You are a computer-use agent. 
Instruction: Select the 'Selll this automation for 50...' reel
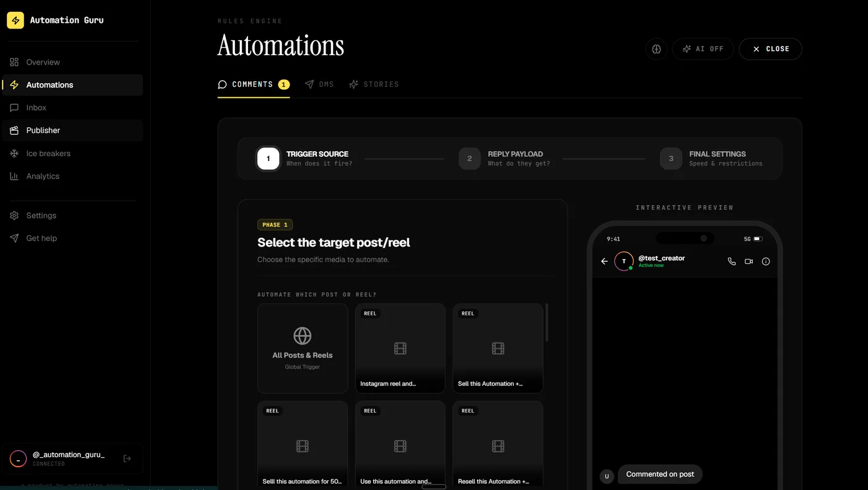click(303, 444)
